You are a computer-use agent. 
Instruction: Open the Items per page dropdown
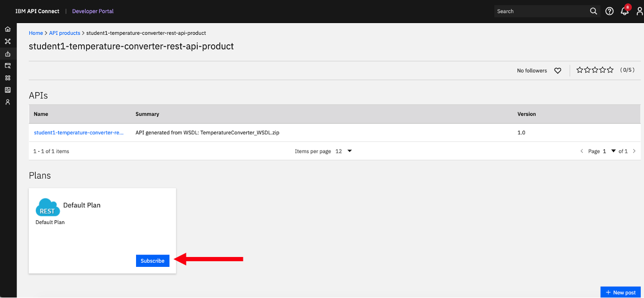[x=344, y=151]
